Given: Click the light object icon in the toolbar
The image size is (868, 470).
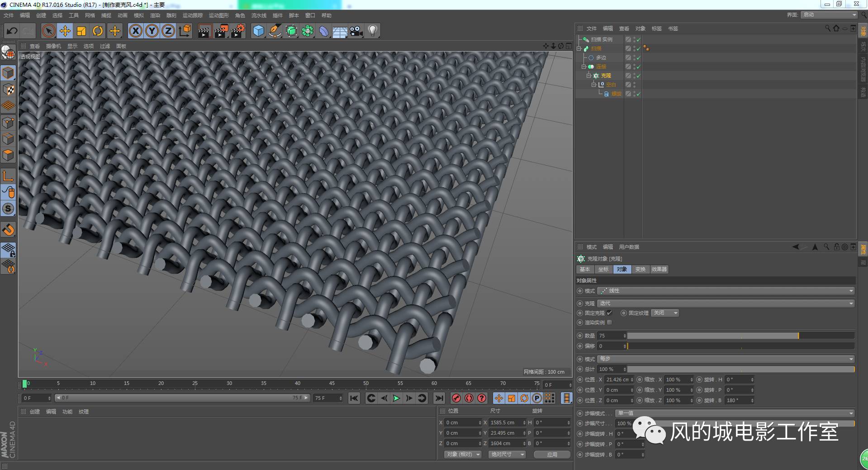Looking at the screenshot, I should pyautogui.click(x=372, y=31).
